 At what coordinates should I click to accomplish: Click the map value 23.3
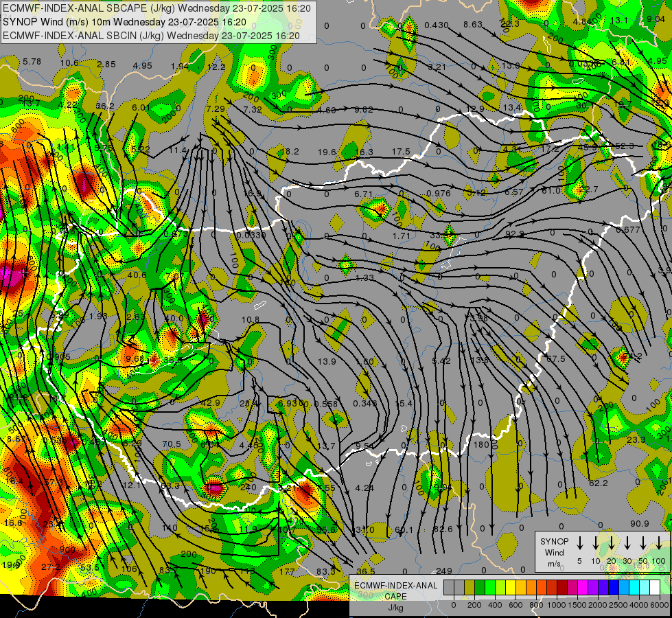[x=636, y=440]
